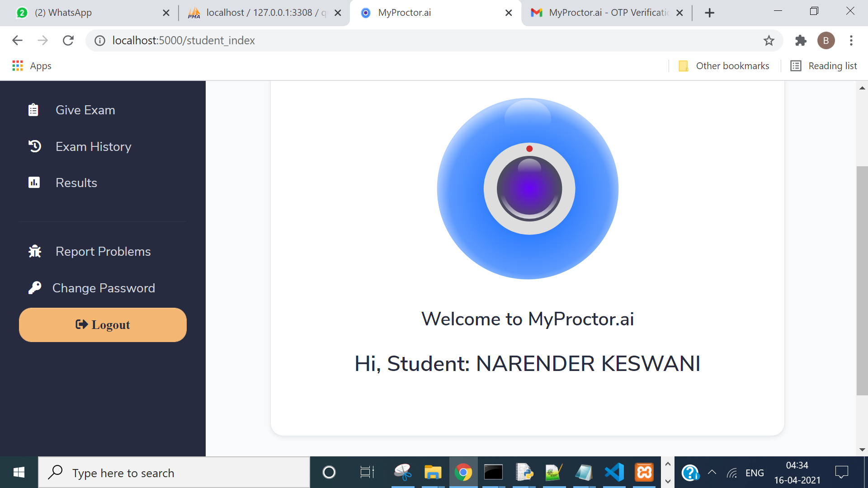Viewport: 868px width, 488px height.
Task: Reload the current page
Action: 68,40
